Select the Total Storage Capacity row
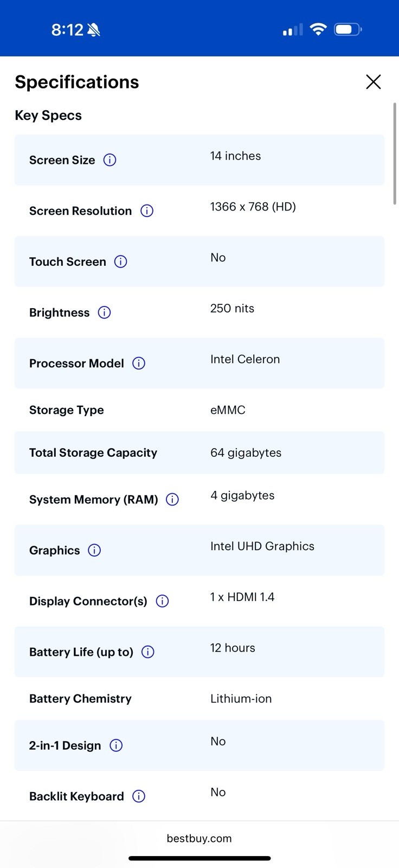The width and height of the screenshot is (399, 868). coord(200,452)
